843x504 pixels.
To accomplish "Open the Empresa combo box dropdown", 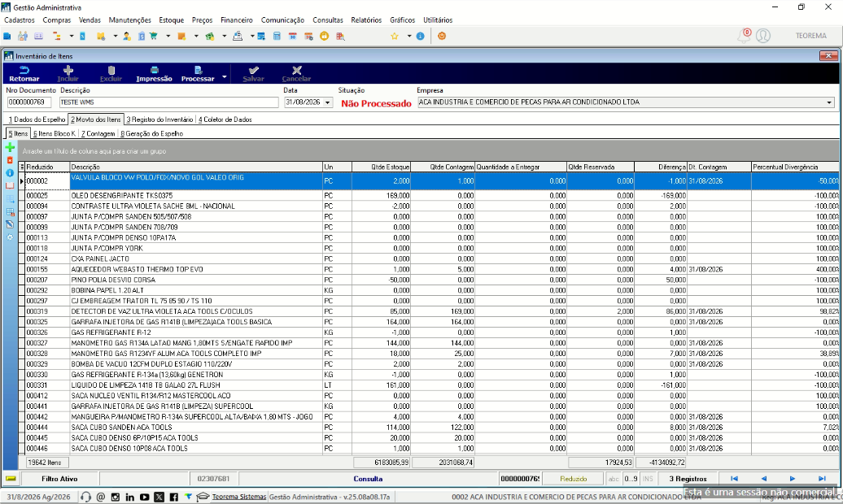I will tap(829, 102).
